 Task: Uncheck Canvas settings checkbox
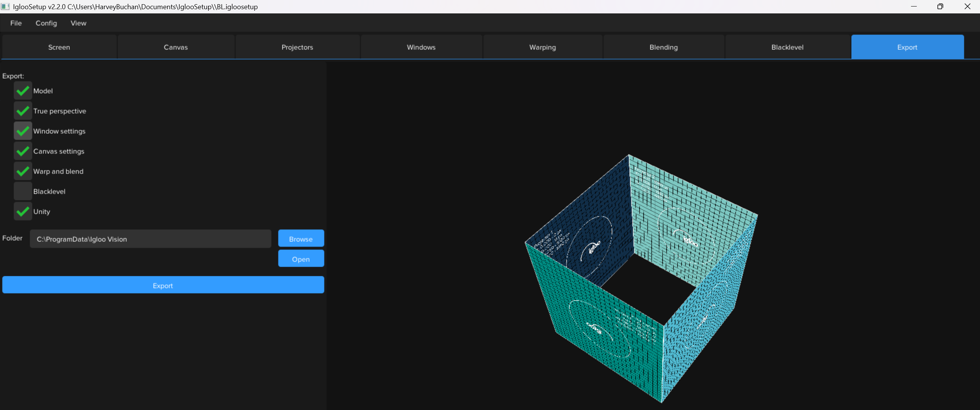[23, 151]
